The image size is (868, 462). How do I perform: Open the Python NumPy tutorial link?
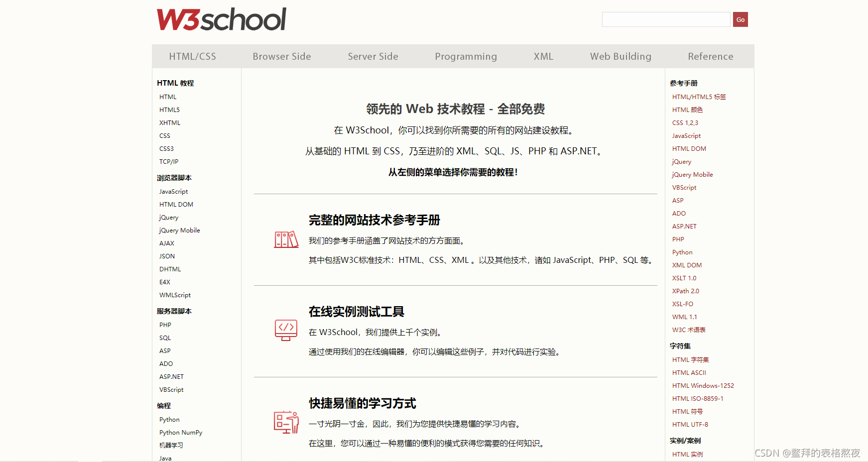click(x=181, y=433)
